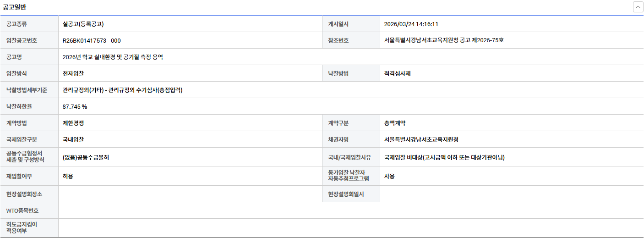Click the 총액계약 contract type value
Viewport: 644px width, 238px height.
(395, 123)
